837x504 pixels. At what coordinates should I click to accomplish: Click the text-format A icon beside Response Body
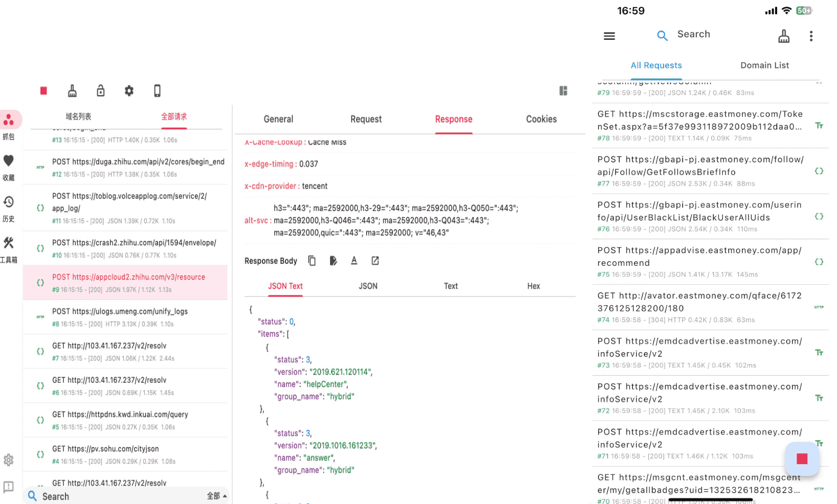354,261
